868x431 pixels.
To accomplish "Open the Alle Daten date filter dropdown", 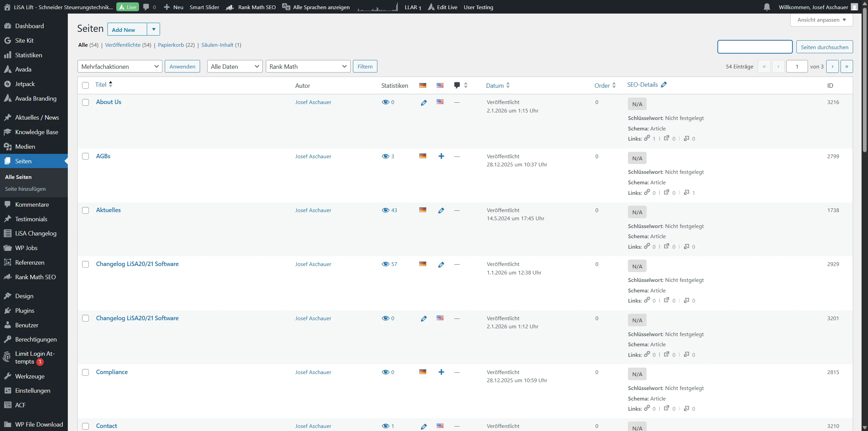I will (x=234, y=66).
